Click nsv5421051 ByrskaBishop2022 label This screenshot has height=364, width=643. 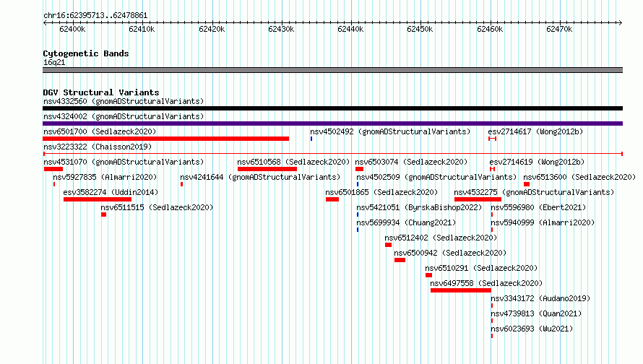tap(419, 207)
